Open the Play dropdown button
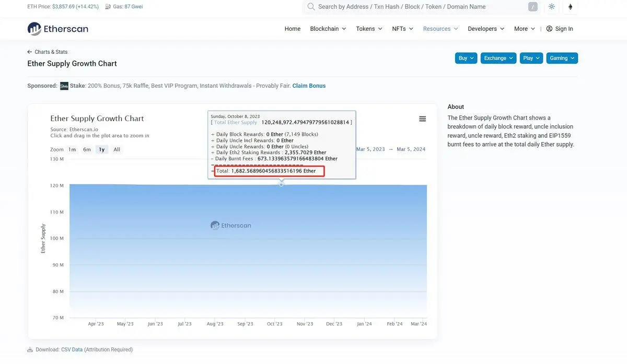Screen dimensions: 627x364 (x=531, y=58)
